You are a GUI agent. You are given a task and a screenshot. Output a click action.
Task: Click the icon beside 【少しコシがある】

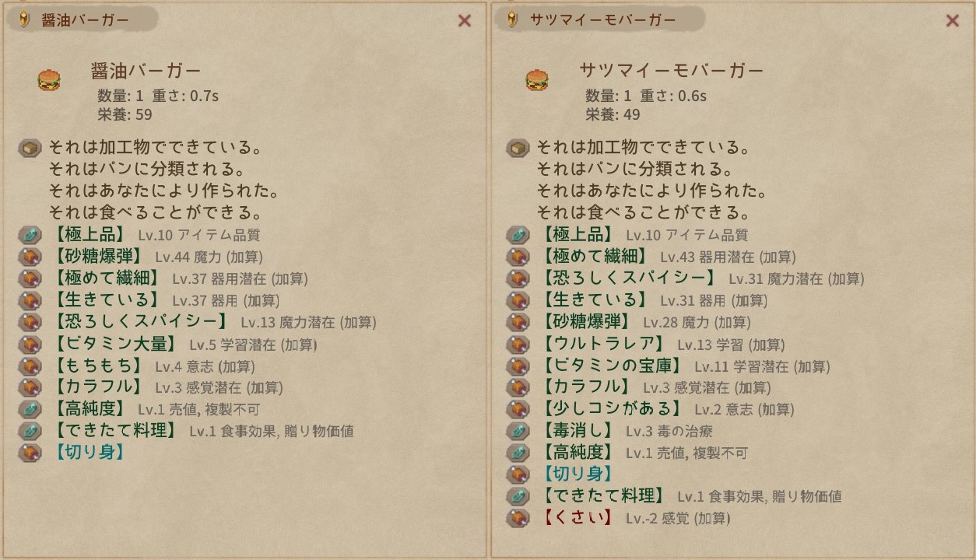(518, 409)
